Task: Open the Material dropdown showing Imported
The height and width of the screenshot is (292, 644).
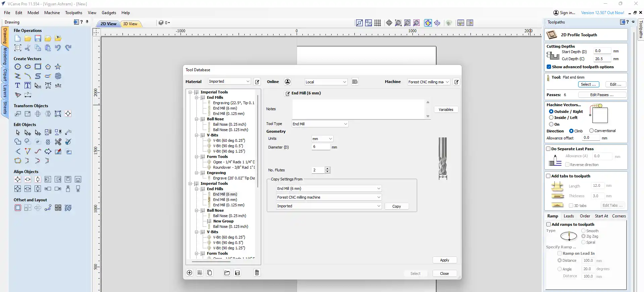Action: 229,81
